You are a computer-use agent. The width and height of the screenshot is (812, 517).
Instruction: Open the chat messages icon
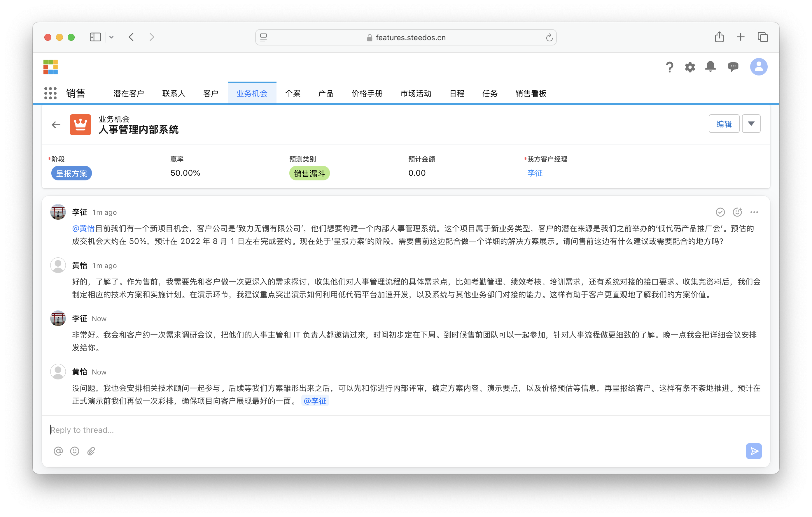(x=733, y=67)
